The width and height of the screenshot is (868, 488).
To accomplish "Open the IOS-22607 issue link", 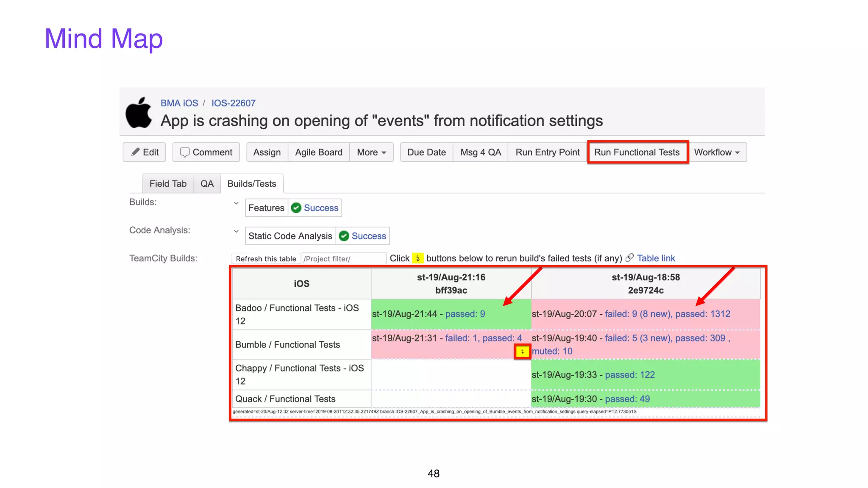I will click(234, 103).
